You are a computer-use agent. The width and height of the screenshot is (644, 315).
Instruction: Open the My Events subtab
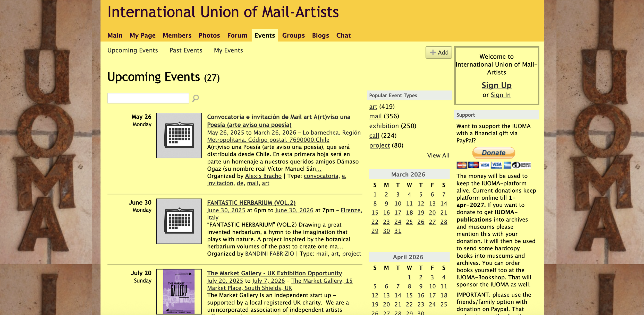[x=228, y=50]
